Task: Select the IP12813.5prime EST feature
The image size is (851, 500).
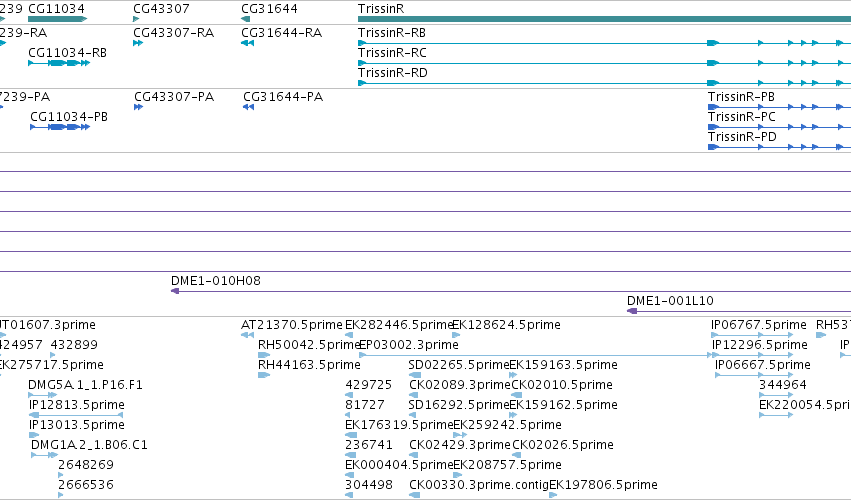Action: (76, 415)
